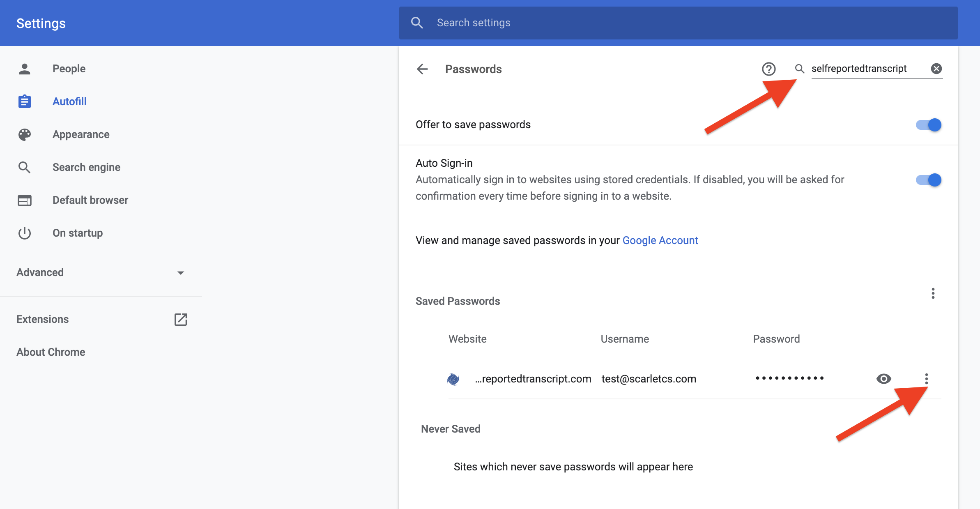Open more actions for test@scarletcs.com entry

[x=926, y=378]
